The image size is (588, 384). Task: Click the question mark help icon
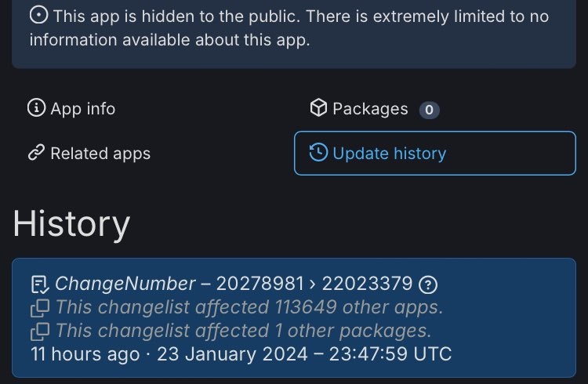point(428,284)
